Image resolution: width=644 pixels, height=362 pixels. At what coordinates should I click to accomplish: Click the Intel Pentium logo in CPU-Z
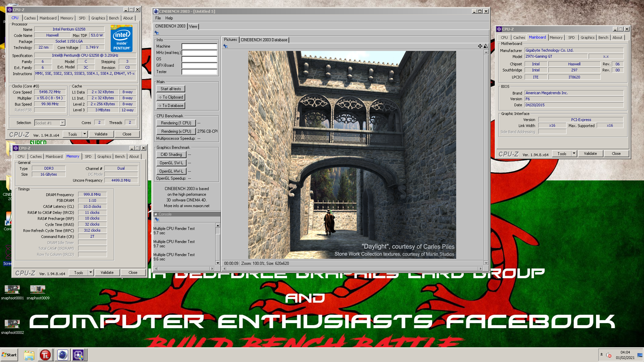coord(121,38)
